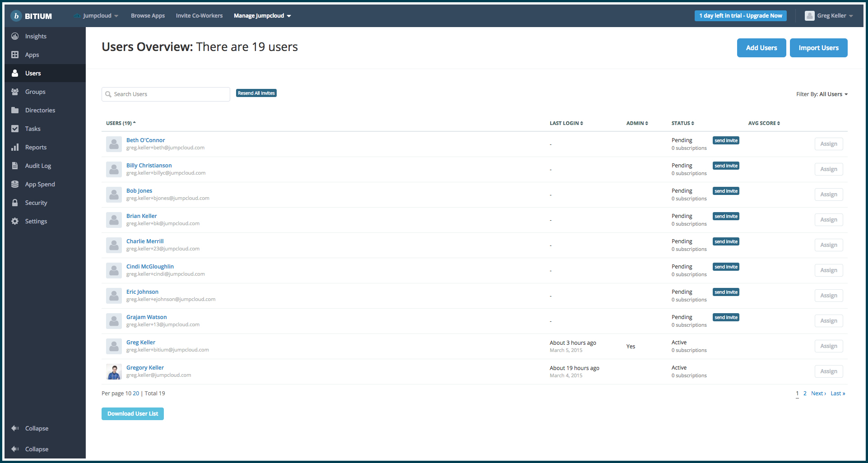Click the Apps grid icon in sidebar
868x463 pixels.
tap(15, 55)
